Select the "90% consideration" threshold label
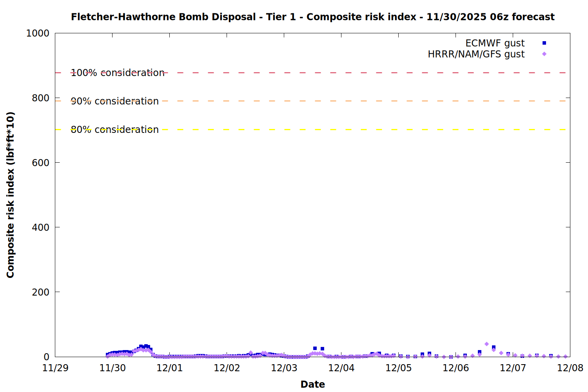The height and width of the screenshot is (392, 588). tap(115, 101)
